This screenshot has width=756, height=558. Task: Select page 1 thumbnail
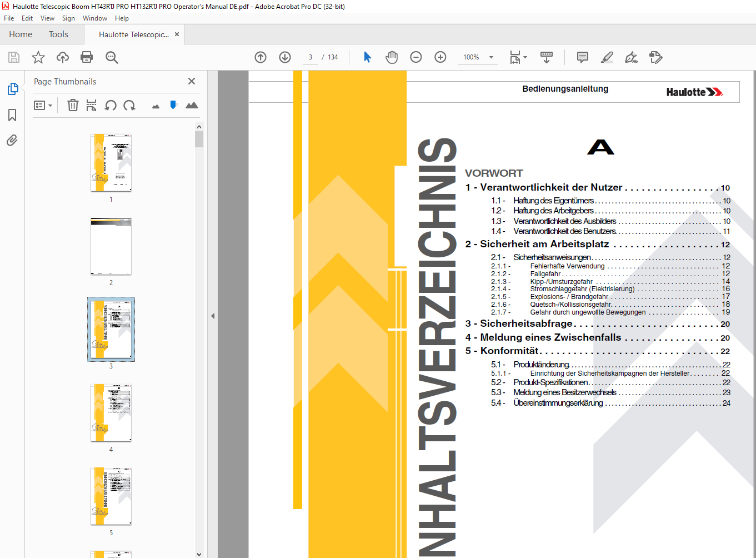pos(111,162)
